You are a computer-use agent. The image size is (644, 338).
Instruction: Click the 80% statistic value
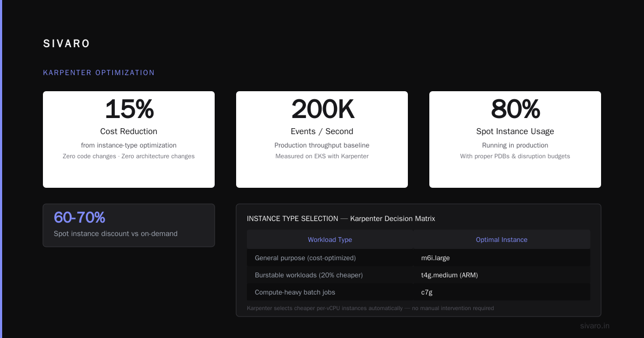(515, 109)
